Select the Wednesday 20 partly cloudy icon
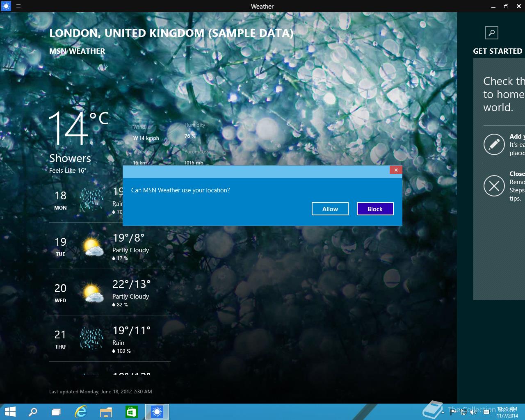 (x=92, y=293)
